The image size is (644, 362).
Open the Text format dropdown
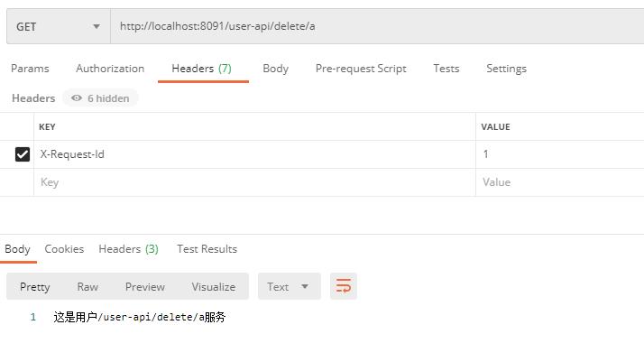tap(290, 286)
